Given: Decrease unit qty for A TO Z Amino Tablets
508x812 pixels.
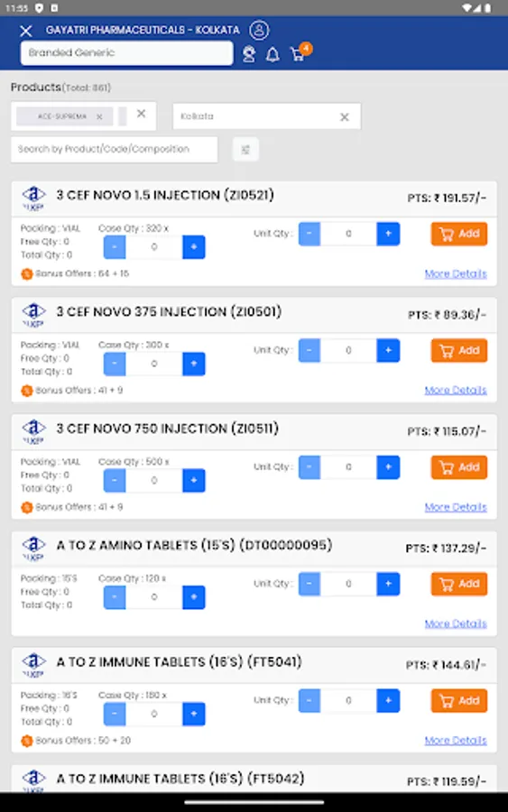Looking at the screenshot, I should point(309,584).
